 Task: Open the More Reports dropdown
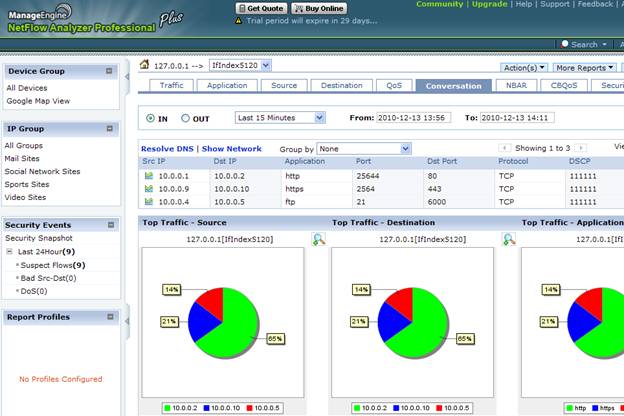click(584, 68)
